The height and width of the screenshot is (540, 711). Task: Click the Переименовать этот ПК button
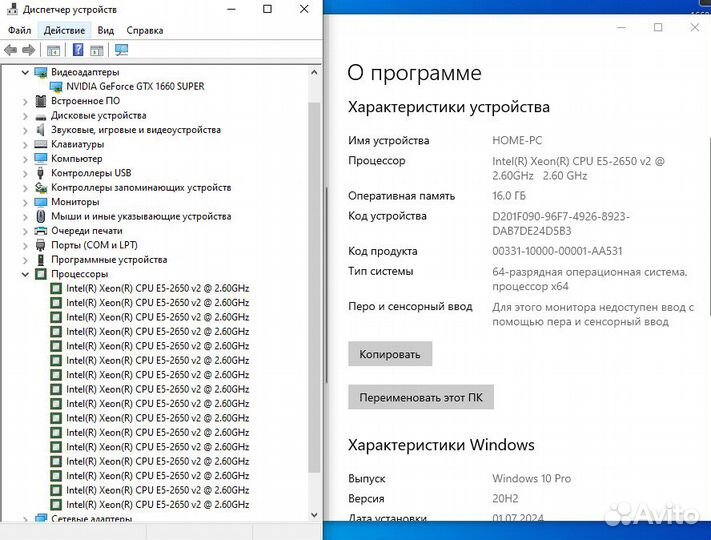(420, 397)
